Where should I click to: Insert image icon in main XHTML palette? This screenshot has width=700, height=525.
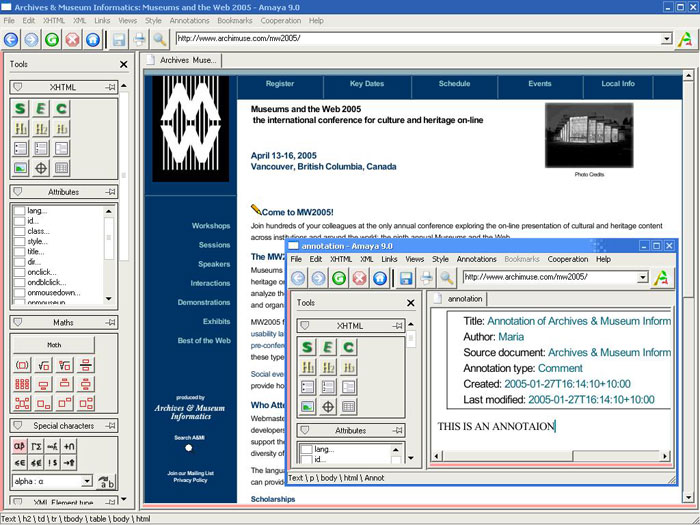(20, 168)
